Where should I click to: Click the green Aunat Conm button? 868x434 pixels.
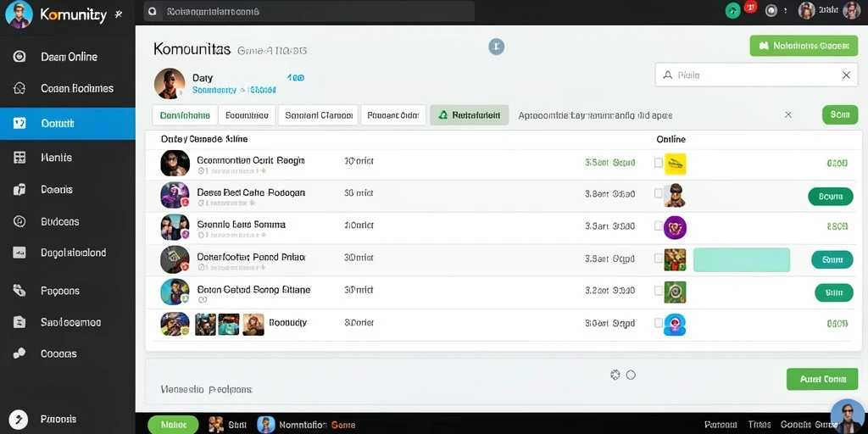pyautogui.click(x=822, y=379)
